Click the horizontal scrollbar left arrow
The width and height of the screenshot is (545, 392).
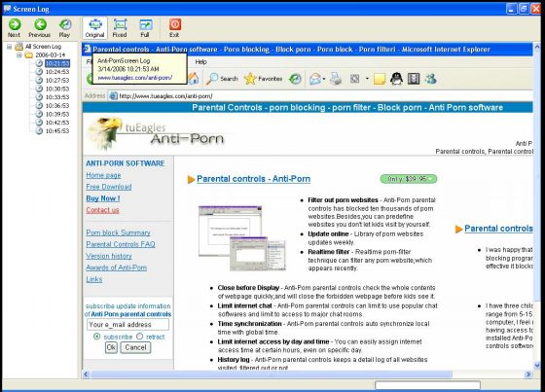(86, 374)
